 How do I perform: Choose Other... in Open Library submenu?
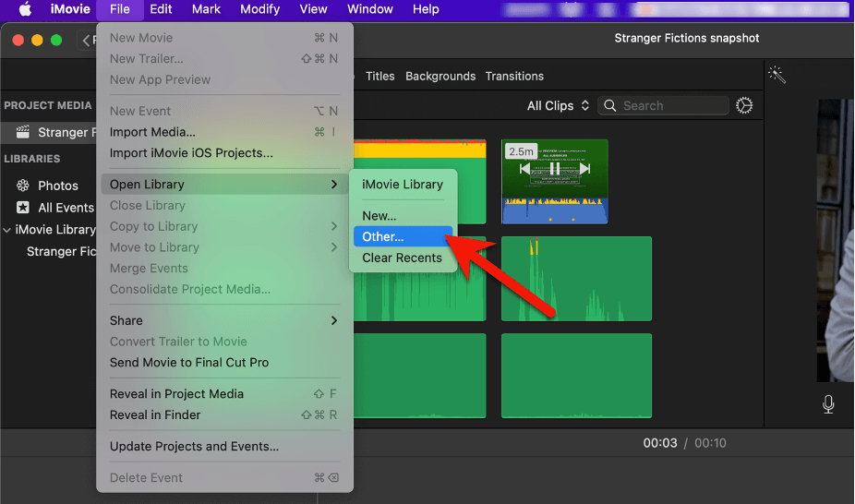(403, 236)
